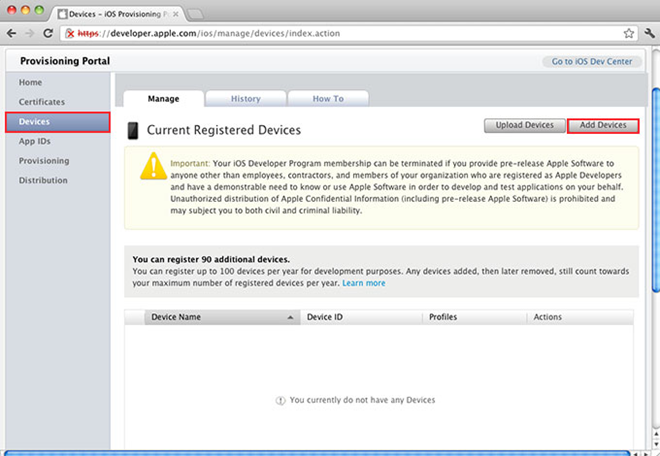Click the insecure https warning icon
Image resolution: width=660 pixels, height=456 pixels.
70,33
